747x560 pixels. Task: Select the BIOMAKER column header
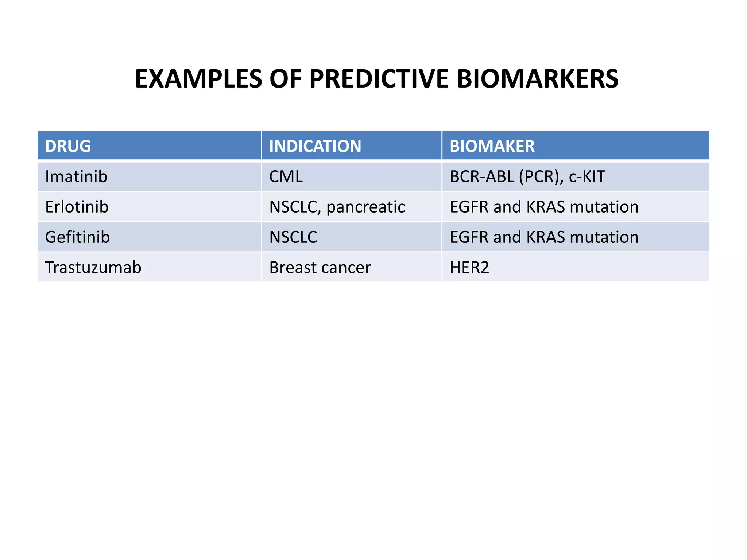(492, 146)
